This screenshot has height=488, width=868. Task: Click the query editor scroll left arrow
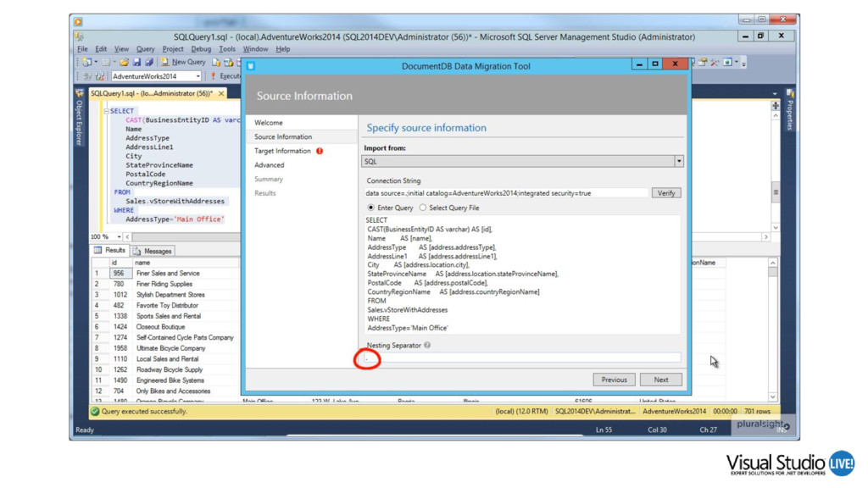[127, 237]
